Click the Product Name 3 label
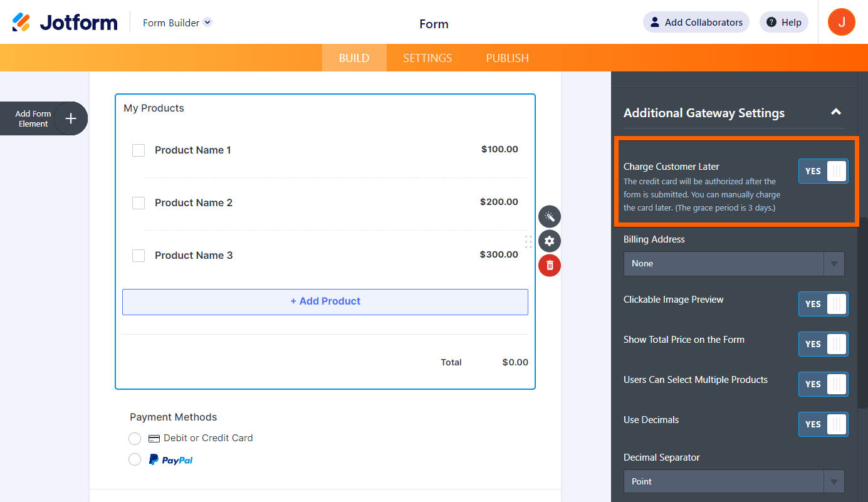The height and width of the screenshot is (502, 868). [194, 256]
